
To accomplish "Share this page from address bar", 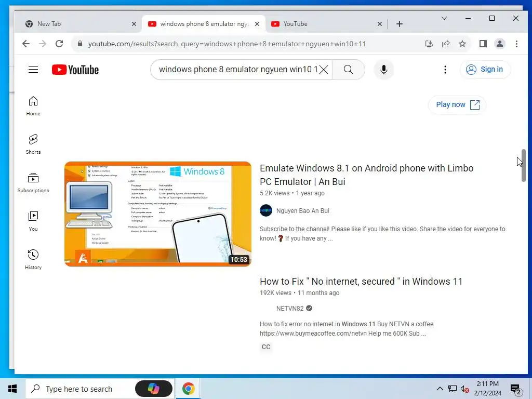I will (445, 44).
